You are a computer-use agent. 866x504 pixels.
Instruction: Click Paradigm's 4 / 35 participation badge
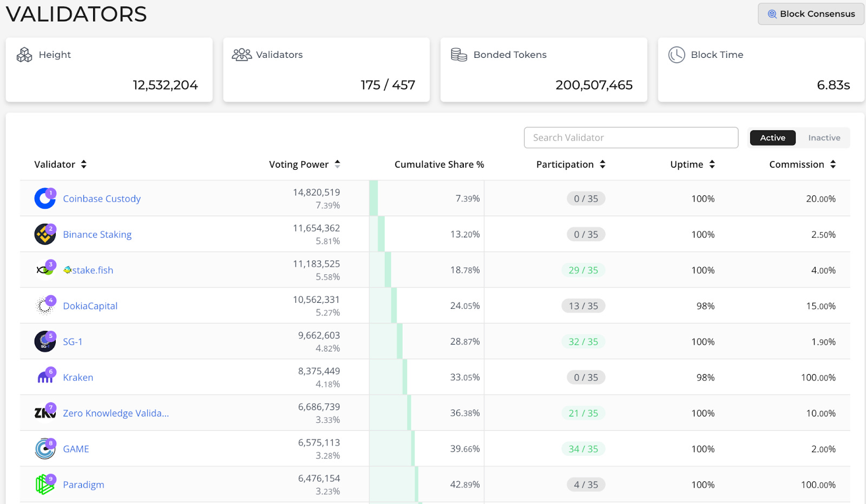click(586, 484)
